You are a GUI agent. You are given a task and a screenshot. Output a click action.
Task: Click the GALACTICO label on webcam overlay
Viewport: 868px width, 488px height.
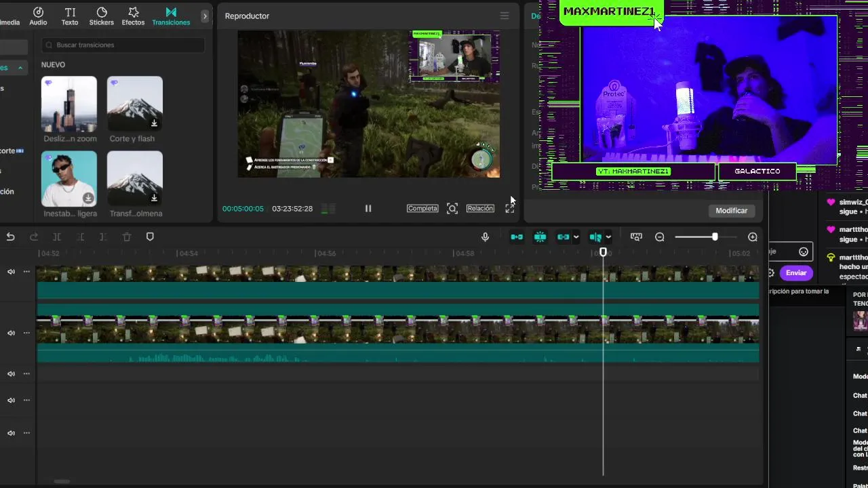tap(757, 171)
